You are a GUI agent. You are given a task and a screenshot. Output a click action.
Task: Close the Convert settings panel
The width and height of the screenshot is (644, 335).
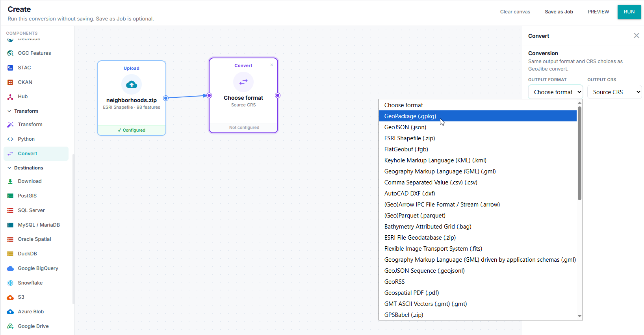click(637, 35)
